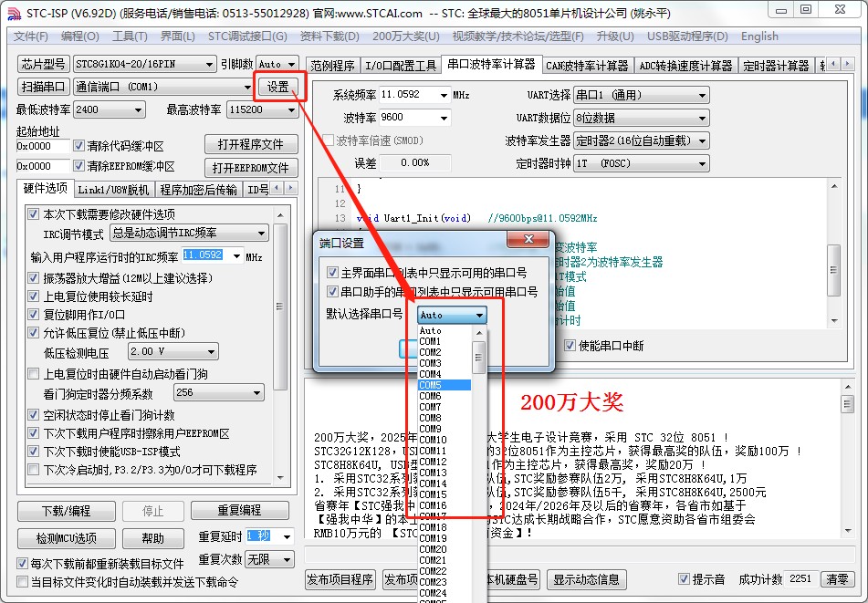
Task: Click code preview vertical scrollbar thumb
Action: point(833,271)
